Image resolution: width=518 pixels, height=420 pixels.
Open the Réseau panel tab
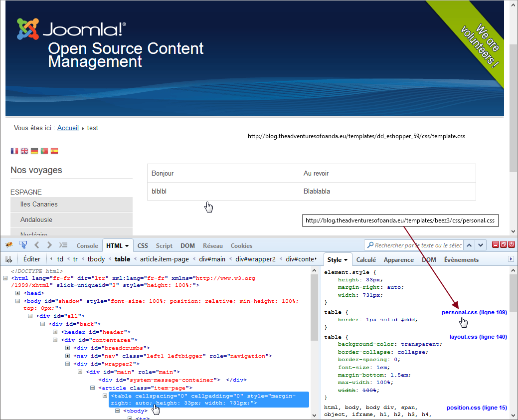[x=213, y=246]
